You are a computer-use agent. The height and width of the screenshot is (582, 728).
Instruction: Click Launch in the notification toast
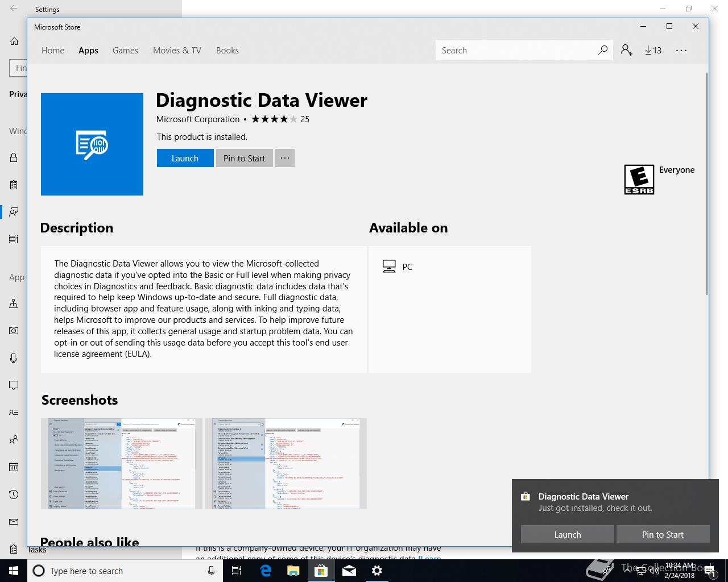click(567, 534)
